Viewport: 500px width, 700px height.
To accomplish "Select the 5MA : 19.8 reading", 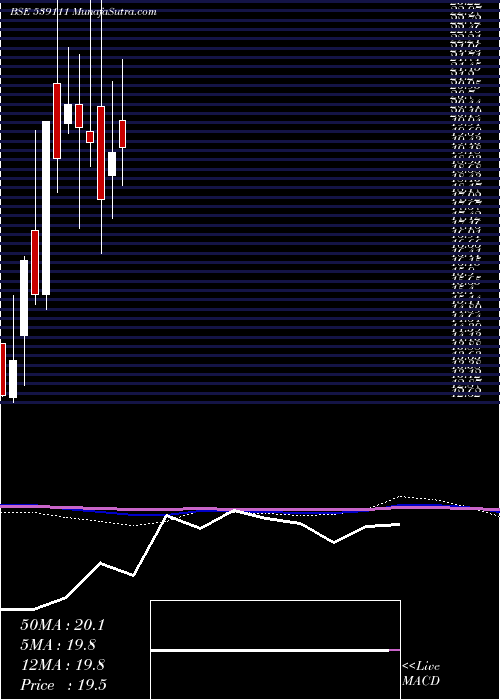I will 58,645.
